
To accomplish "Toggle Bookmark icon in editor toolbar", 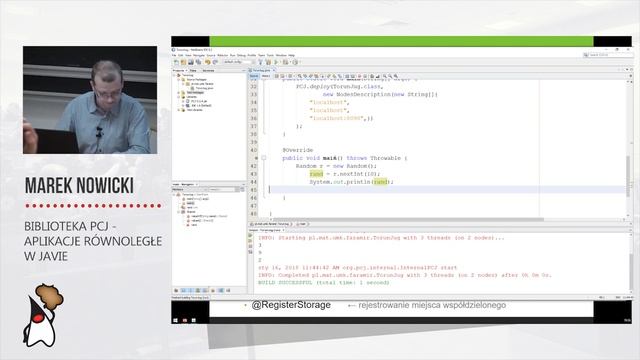I will 340,76.
